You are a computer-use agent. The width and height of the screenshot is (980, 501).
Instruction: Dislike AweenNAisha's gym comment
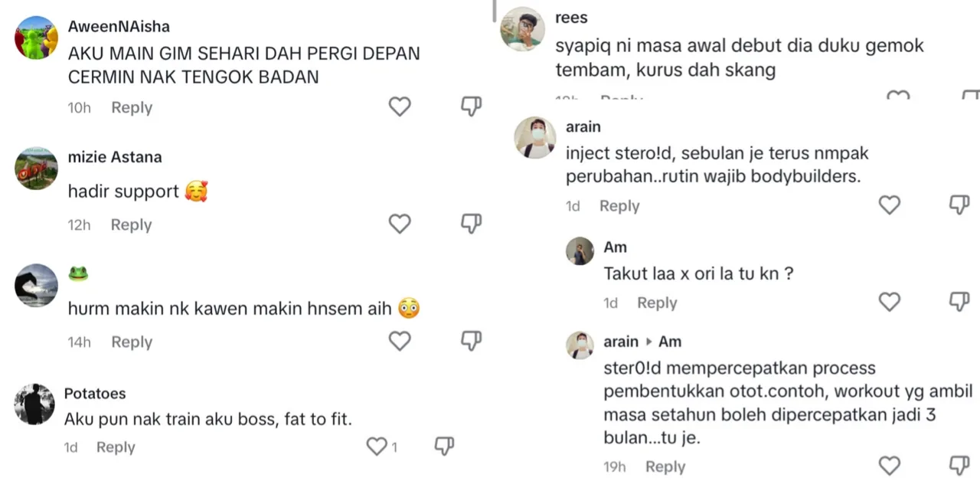(x=471, y=106)
